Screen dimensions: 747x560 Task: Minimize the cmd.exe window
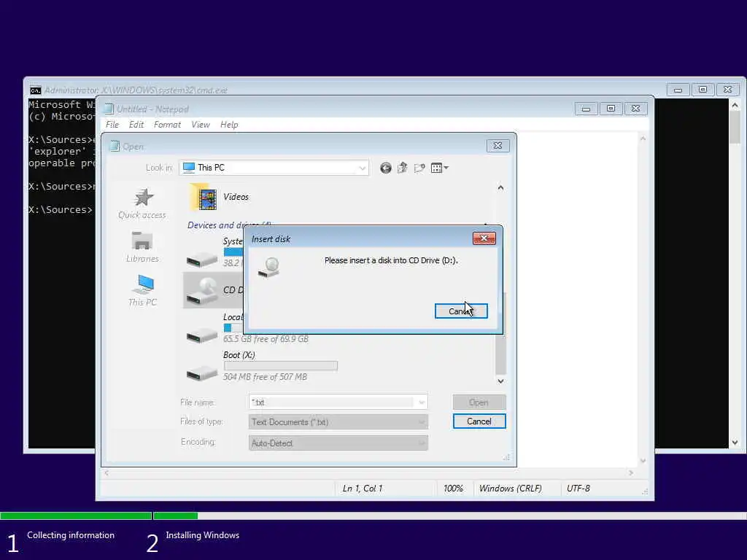click(x=678, y=90)
